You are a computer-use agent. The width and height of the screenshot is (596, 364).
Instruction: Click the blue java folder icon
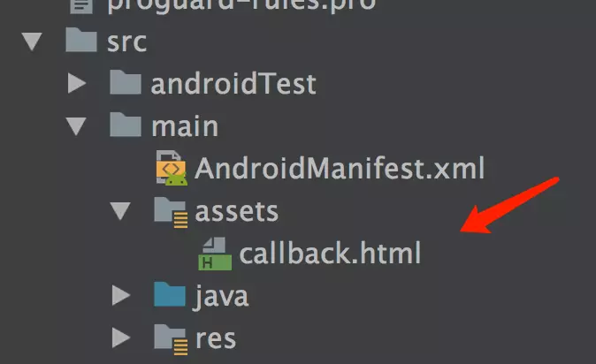point(170,294)
